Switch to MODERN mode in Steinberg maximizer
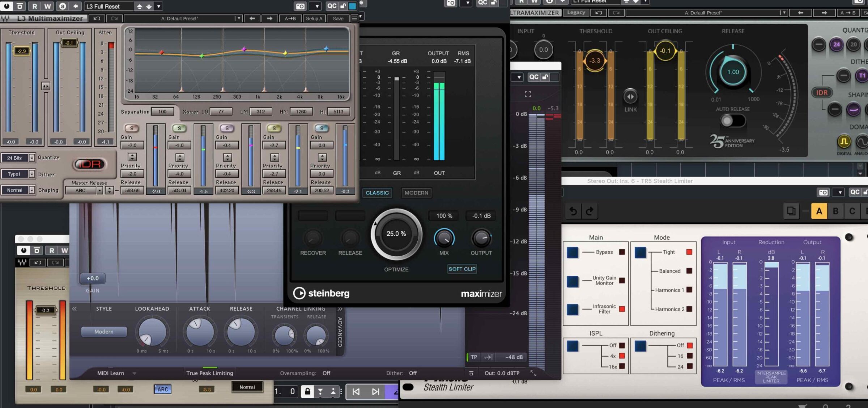 pyautogui.click(x=416, y=193)
